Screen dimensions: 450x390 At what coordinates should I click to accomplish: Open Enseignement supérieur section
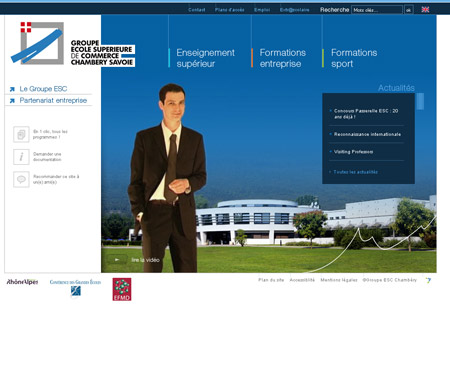point(205,58)
